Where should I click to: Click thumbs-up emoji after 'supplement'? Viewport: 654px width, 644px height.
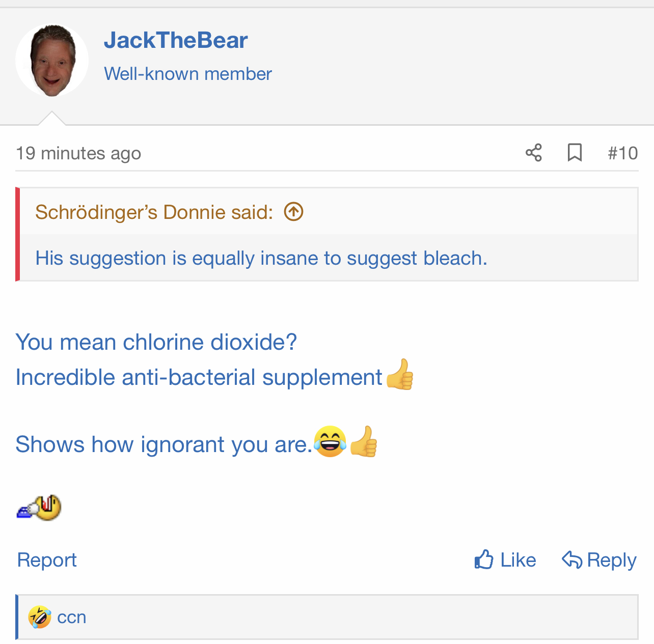click(400, 375)
